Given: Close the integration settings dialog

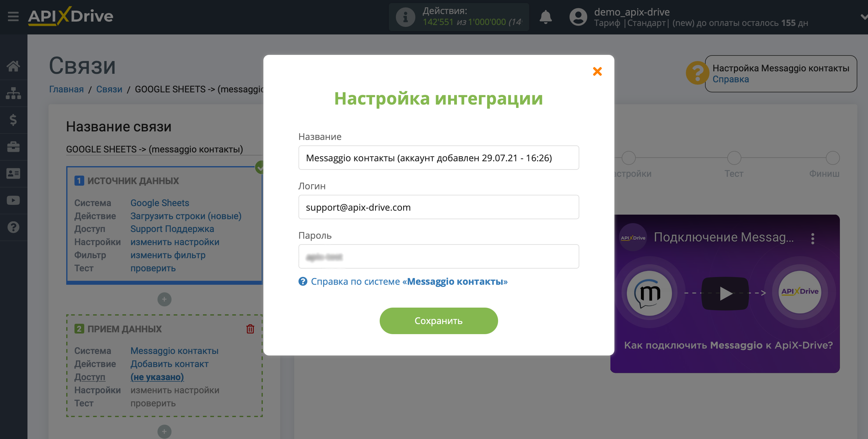Looking at the screenshot, I should tap(597, 71).
